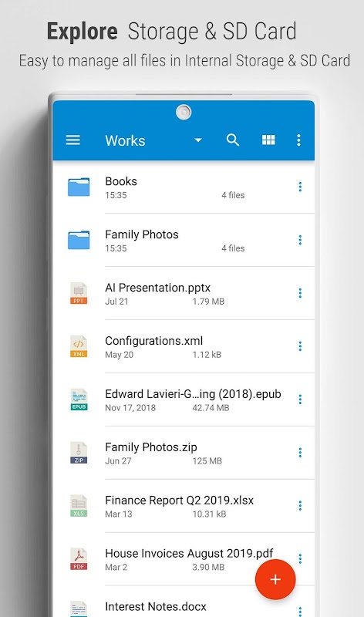Open the toolbar overflow menu

(298, 140)
